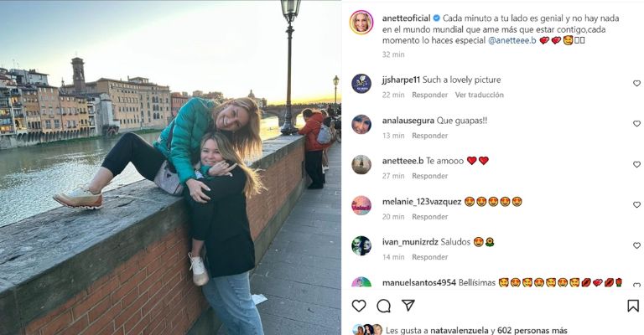
Task: Click the photo of two women
Action: tap(170, 167)
